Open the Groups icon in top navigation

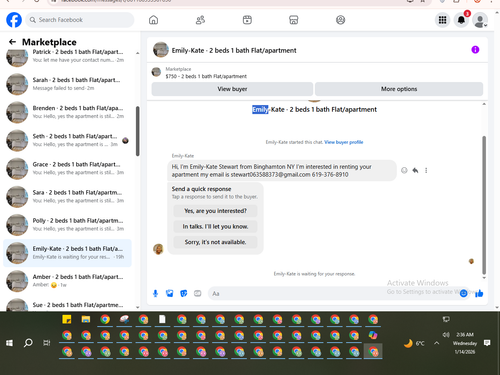pyautogui.click(x=340, y=20)
